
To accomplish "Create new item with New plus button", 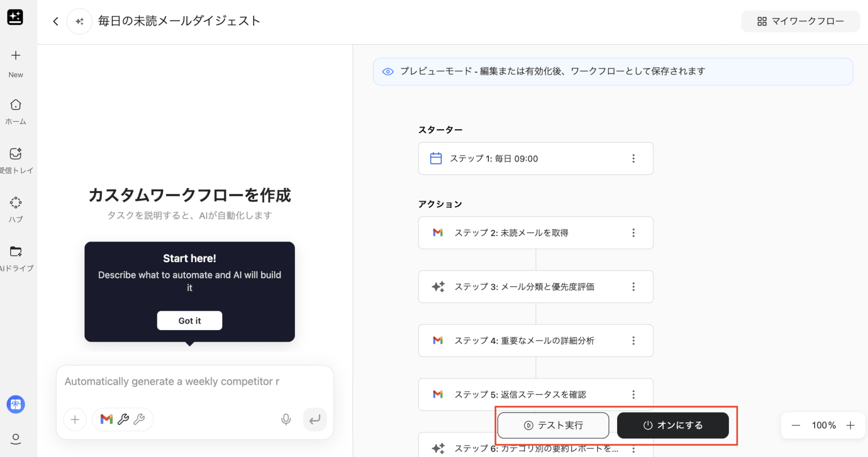I will click(x=16, y=56).
